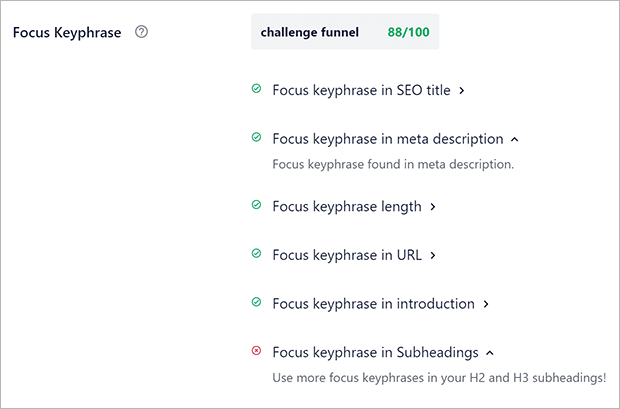This screenshot has width=620, height=409.
Task: Click green check icon beside keyphrase length
Action: [x=256, y=205]
